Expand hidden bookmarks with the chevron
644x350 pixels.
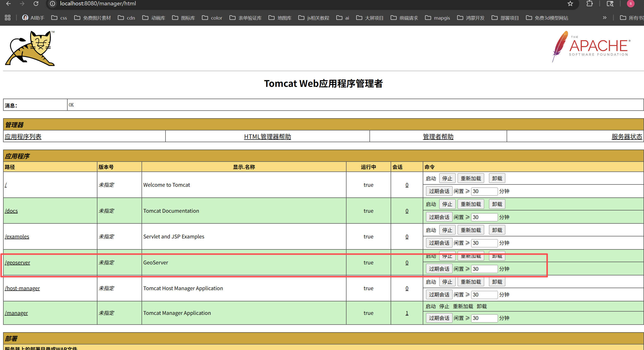pyautogui.click(x=604, y=18)
